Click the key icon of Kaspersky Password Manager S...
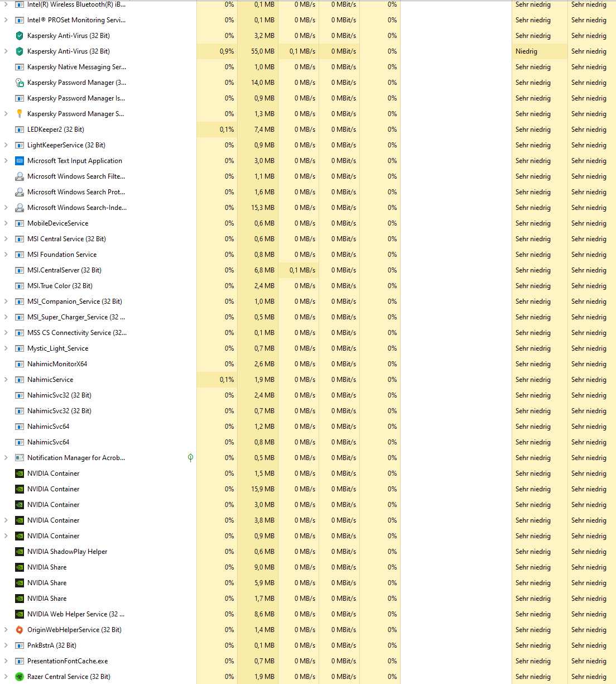 (x=20, y=114)
